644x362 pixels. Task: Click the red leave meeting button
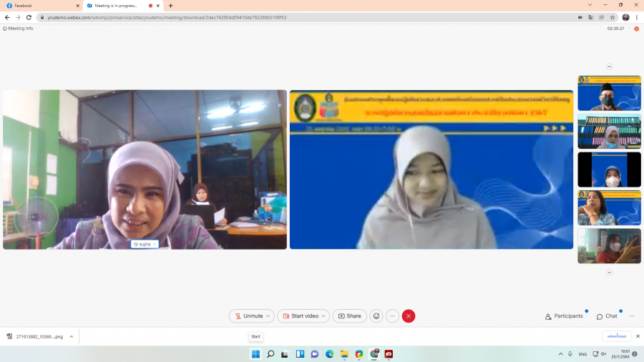click(x=409, y=316)
